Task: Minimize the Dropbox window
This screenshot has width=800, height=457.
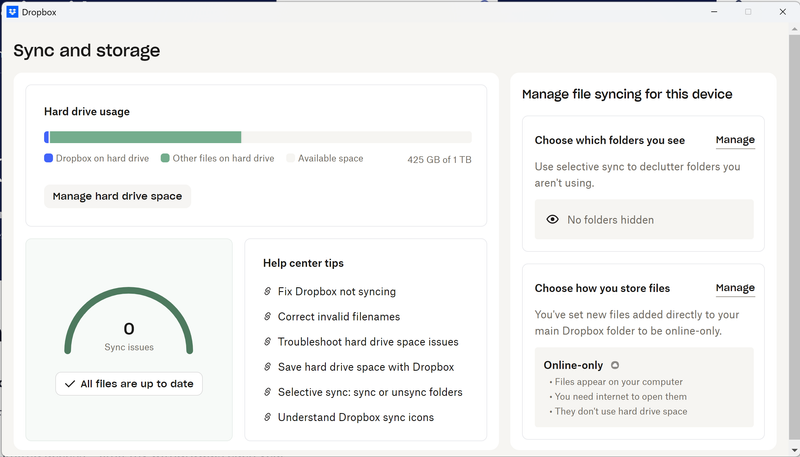Action: point(714,12)
